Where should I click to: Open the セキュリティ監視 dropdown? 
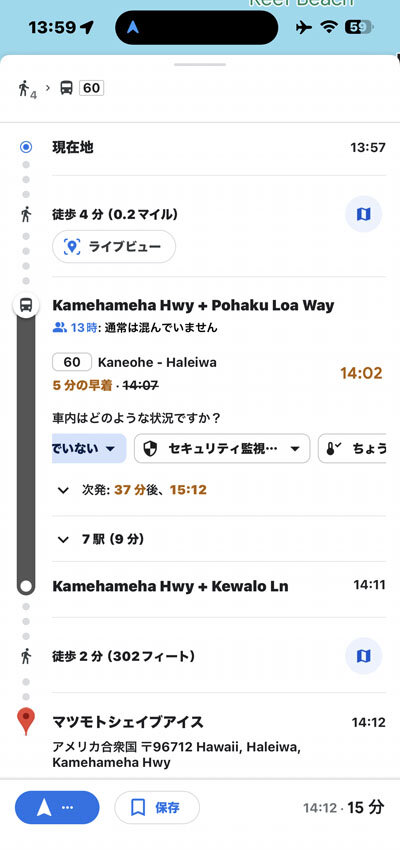222,448
